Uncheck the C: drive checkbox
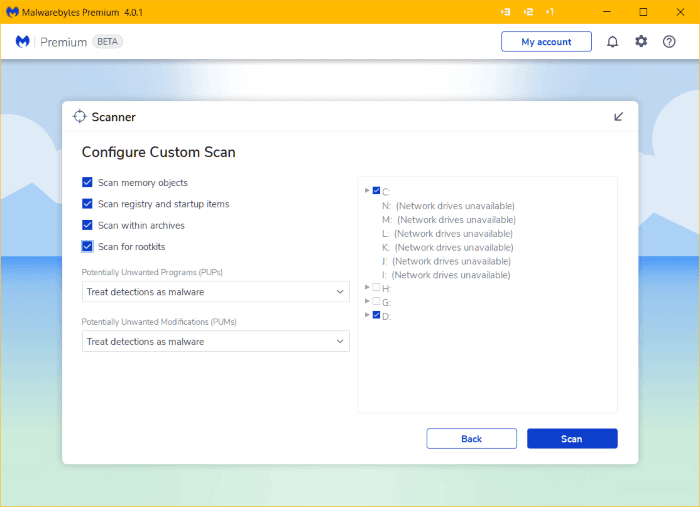This screenshot has width=700, height=507. tap(376, 191)
